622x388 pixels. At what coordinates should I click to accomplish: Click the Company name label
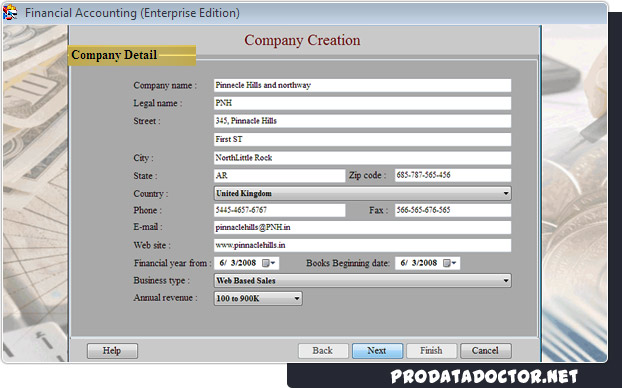point(165,85)
